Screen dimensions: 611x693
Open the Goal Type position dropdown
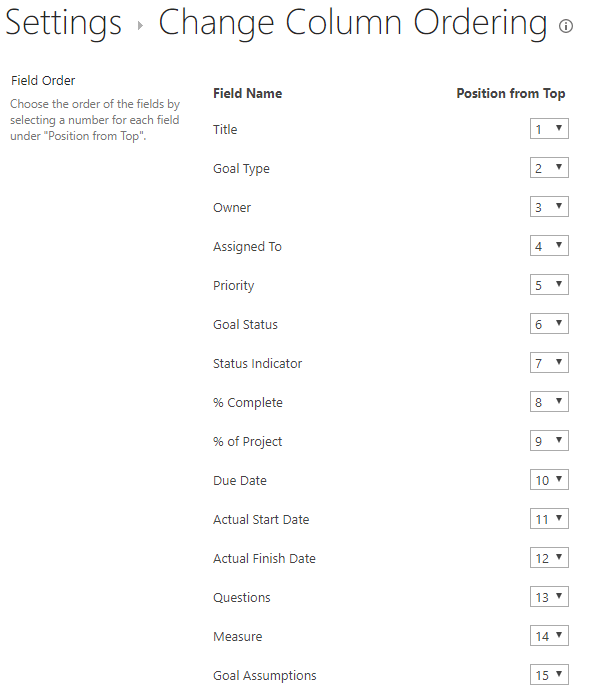[x=549, y=168]
